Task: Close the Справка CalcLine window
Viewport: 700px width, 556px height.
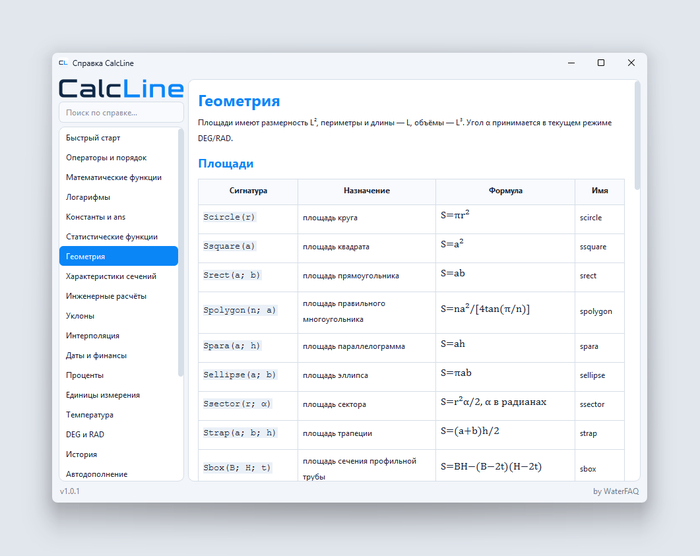Action: (631, 63)
